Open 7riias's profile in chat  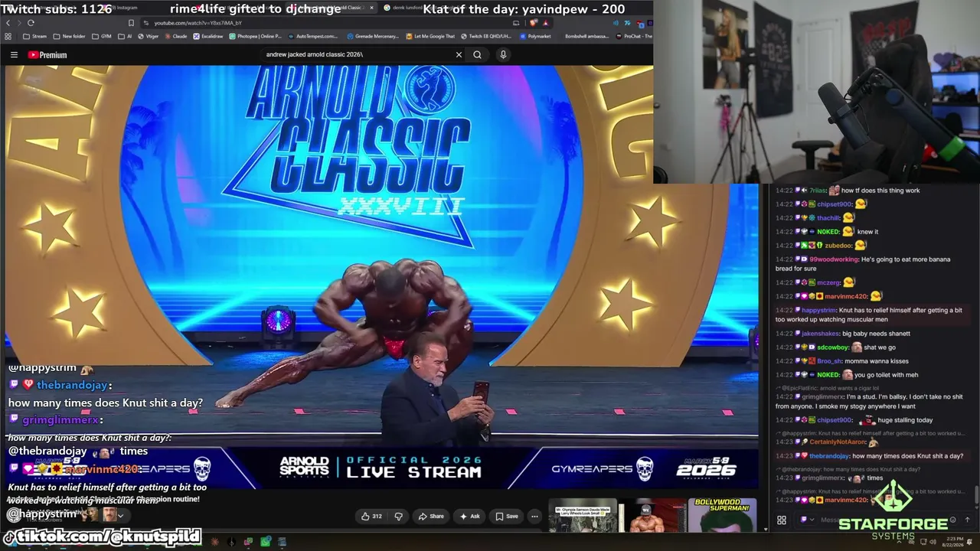click(818, 191)
